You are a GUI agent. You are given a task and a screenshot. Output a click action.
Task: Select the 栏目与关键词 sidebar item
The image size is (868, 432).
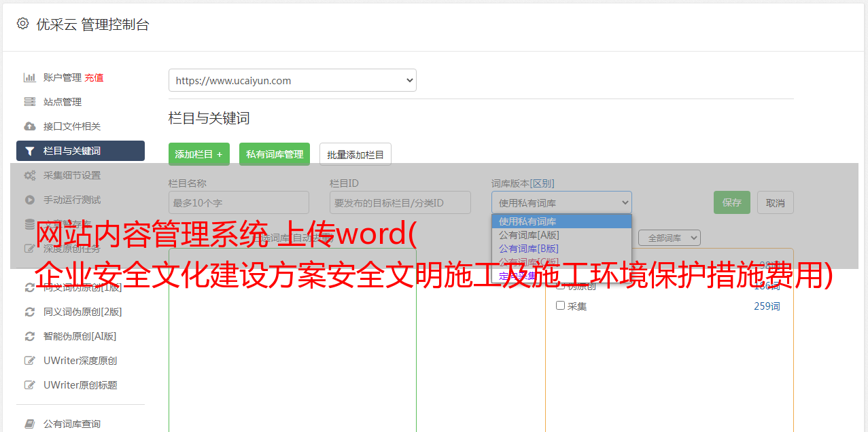click(x=80, y=151)
